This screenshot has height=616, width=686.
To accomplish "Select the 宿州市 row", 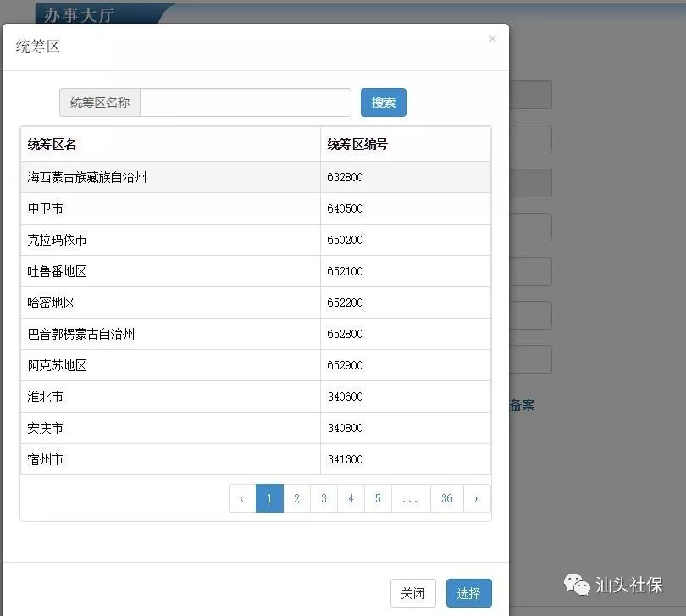I will coord(256,459).
